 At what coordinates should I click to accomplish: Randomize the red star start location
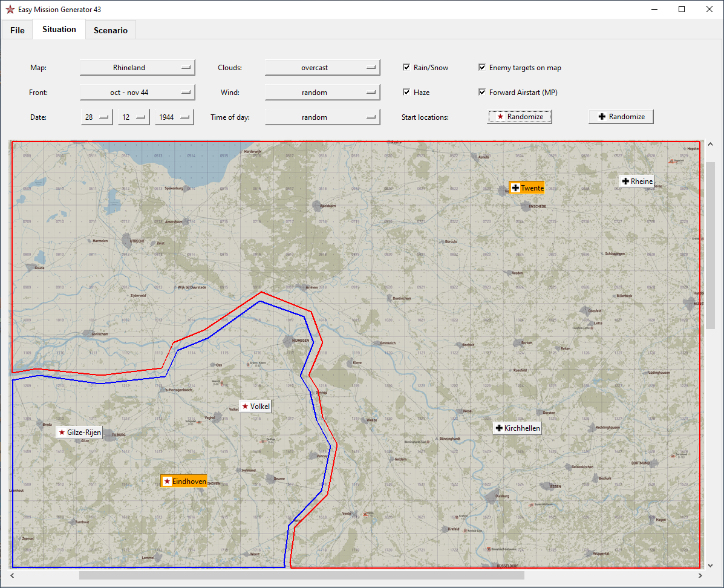tap(519, 117)
